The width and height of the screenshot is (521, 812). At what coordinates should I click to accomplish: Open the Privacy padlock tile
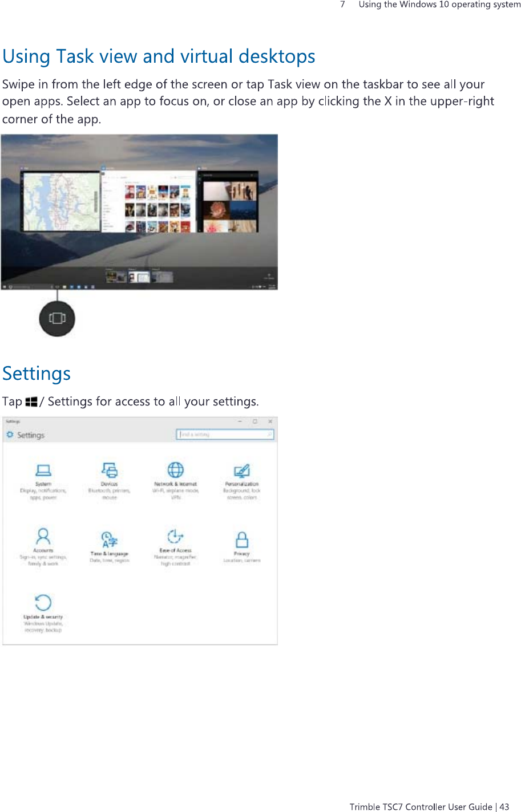[x=242, y=547]
